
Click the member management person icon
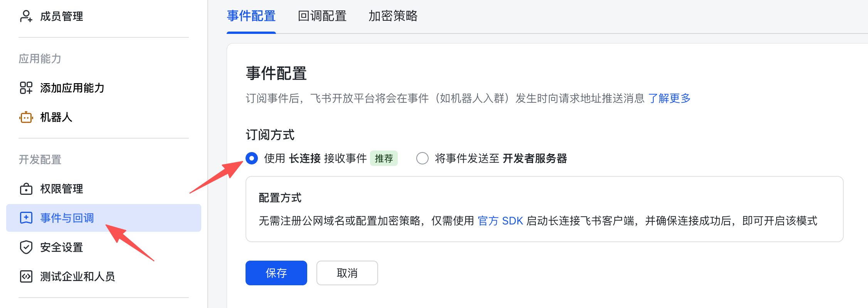tap(26, 16)
